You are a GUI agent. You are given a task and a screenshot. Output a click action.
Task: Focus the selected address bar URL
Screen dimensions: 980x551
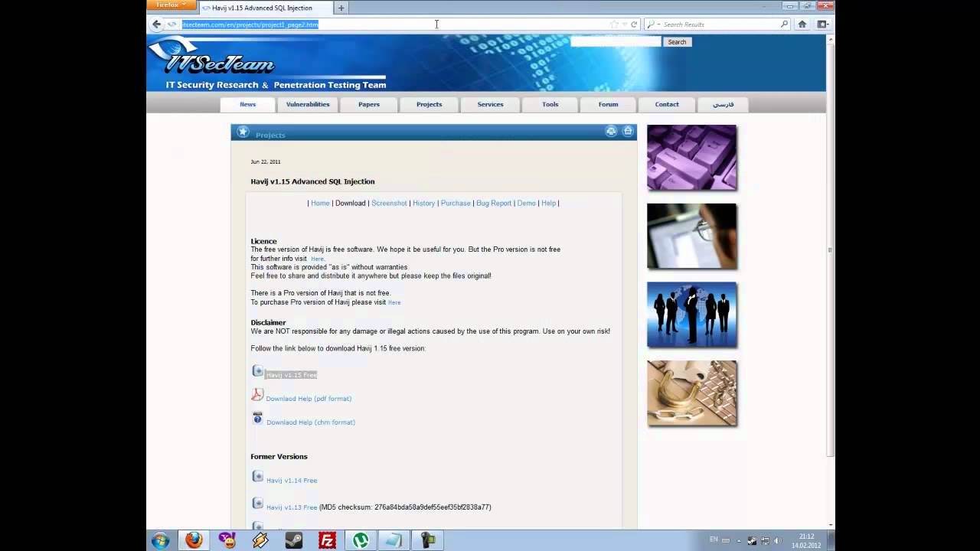(x=250, y=24)
